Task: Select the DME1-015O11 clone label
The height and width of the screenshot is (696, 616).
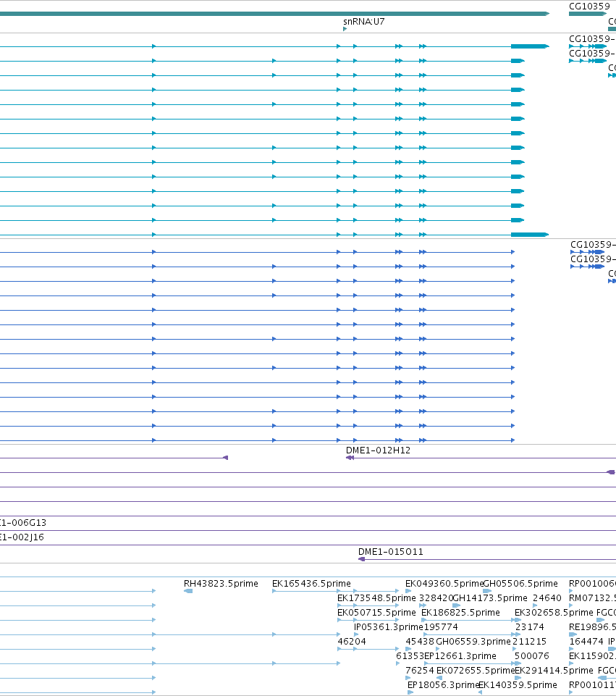Action: coord(391,552)
